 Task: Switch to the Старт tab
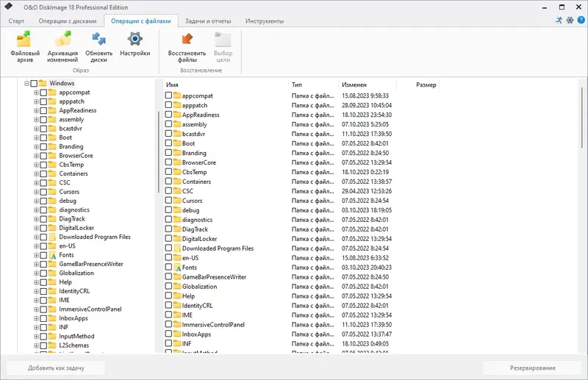pos(16,21)
